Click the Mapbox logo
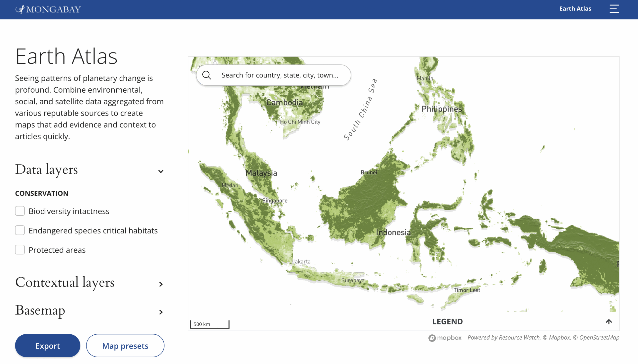 coord(445,338)
